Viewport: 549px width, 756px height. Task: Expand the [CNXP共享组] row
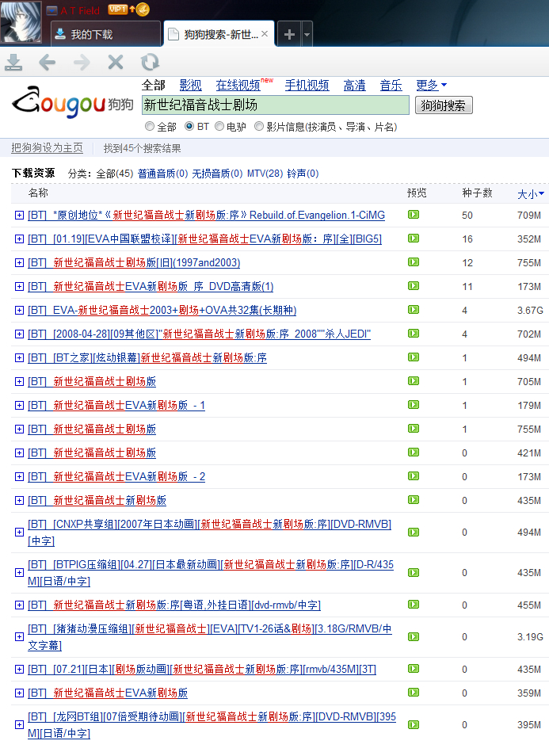pos(19,532)
